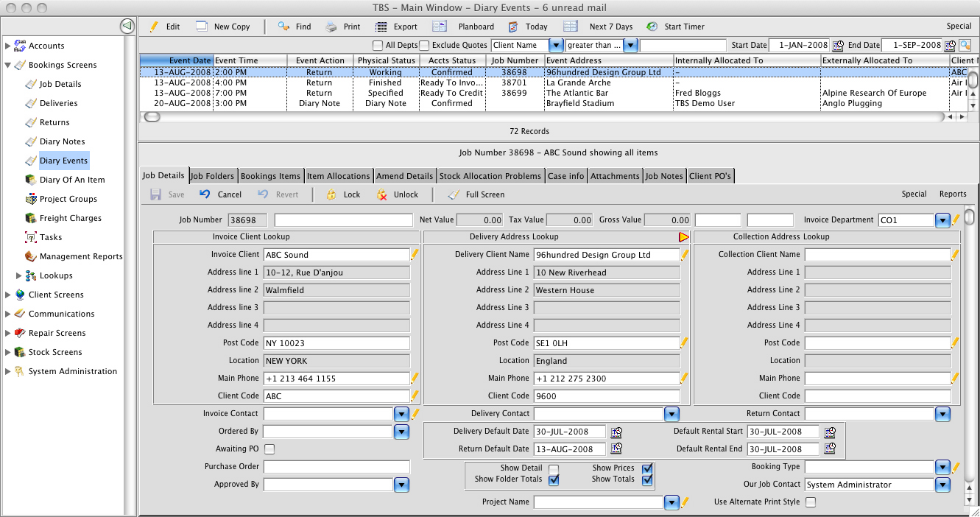Open calendar for Default Rental End

[830, 449]
